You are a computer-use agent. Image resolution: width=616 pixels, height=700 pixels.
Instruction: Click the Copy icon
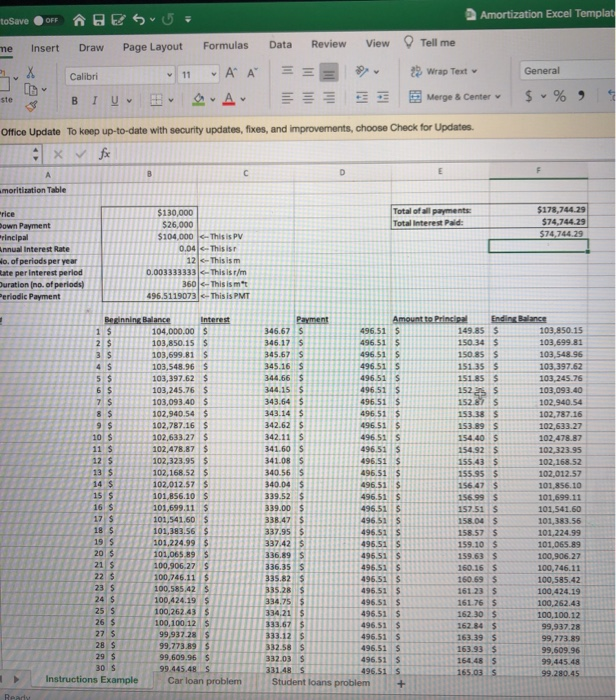pyautogui.click(x=30, y=89)
